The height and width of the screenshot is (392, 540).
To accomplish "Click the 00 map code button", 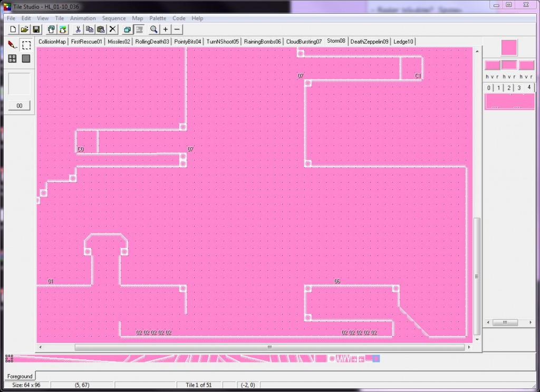I will [x=20, y=106].
